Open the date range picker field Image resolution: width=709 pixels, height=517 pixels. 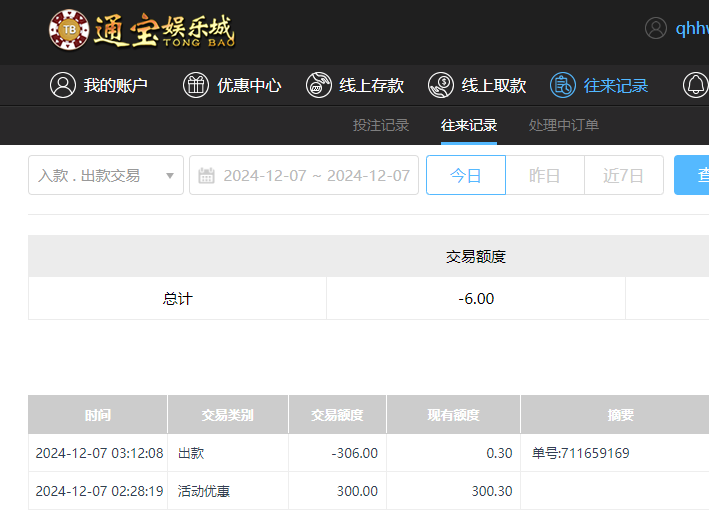point(304,175)
